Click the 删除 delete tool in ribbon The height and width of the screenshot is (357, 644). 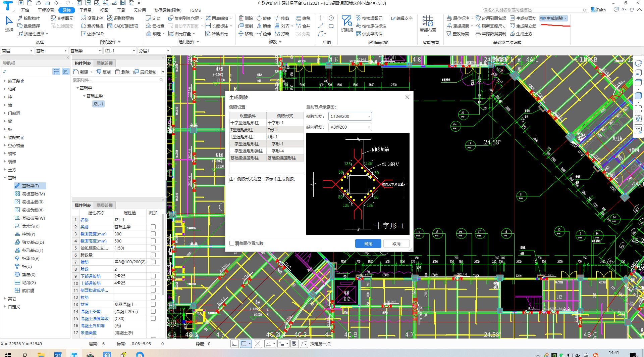(x=246, y=18)
